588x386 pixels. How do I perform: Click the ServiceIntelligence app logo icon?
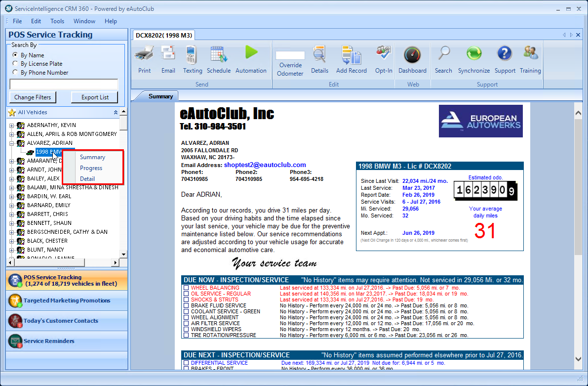point(8,8)
